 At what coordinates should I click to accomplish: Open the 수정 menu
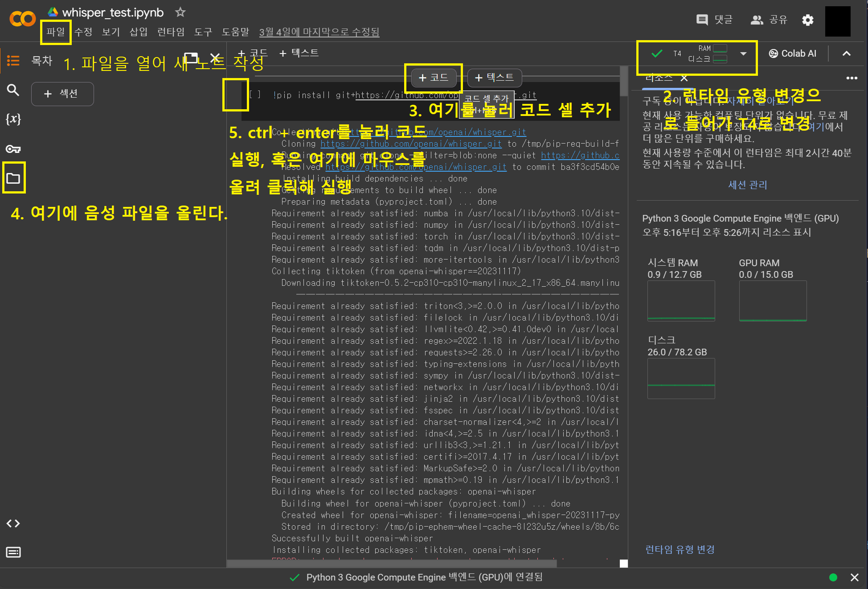tap(83, 32)
